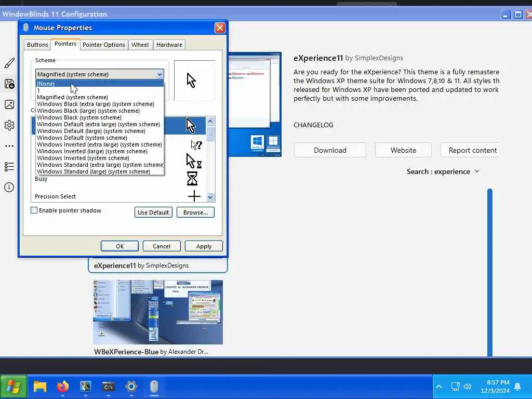532x399 pixels.
Task: Click the Use Default button
Action: click(x=153, y=212)
